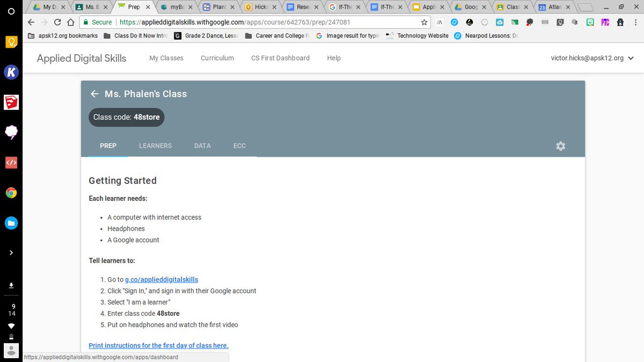The height and width of the screenshot is (362, 644).
Task: Open the Chrome OS launcher circle
Action: pos(11,11)
